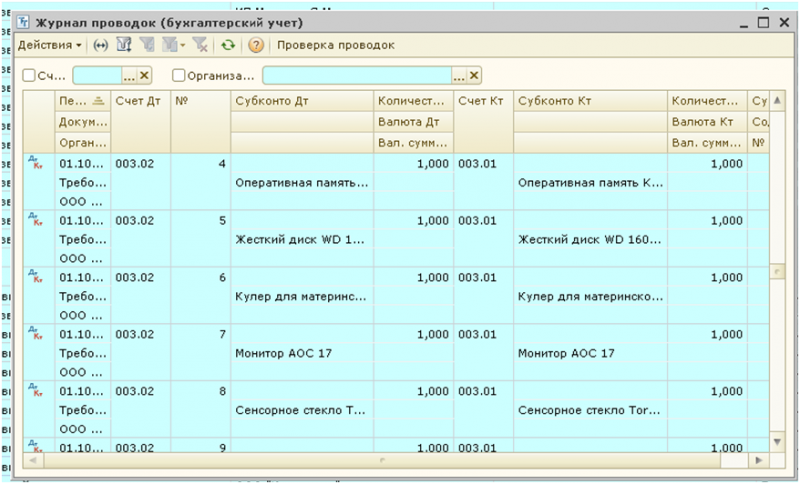The width and height of the screenshot is (800, 484).
Task: Click the organization filter input field
Action: (x=357, y=76)
